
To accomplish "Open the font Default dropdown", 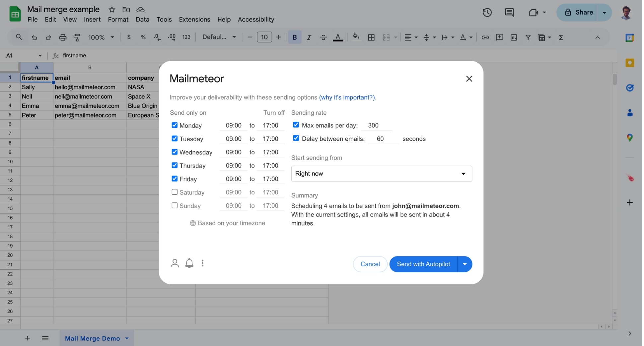I will [219, 37].
